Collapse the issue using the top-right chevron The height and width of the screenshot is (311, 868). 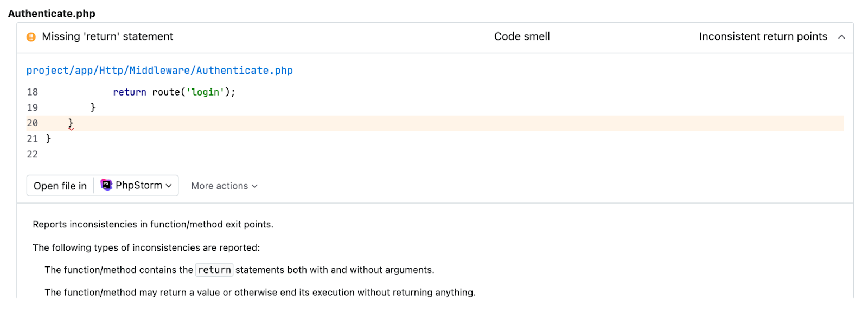(x=841, y=37)
